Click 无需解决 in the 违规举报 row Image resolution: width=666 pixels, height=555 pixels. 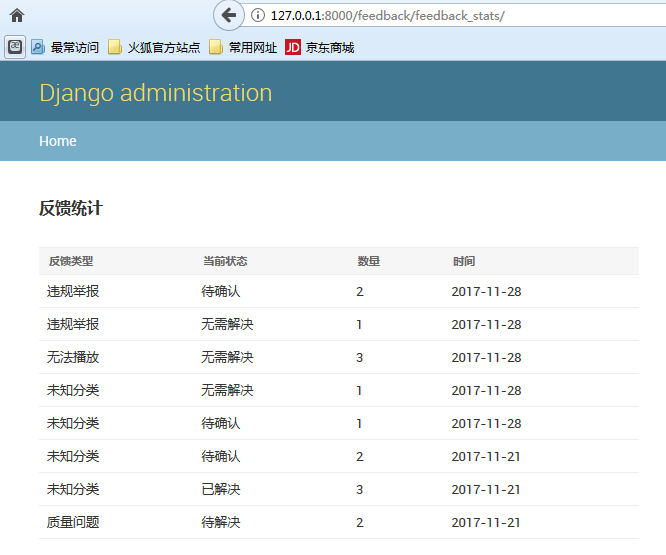pos(227,324)
